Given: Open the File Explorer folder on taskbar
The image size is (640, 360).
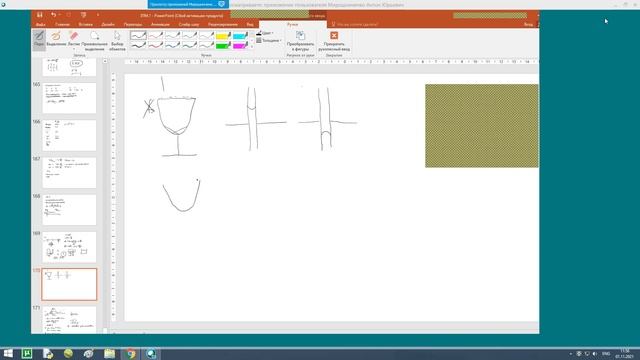Looking at the screenshot, I should (x=109, y=353).
